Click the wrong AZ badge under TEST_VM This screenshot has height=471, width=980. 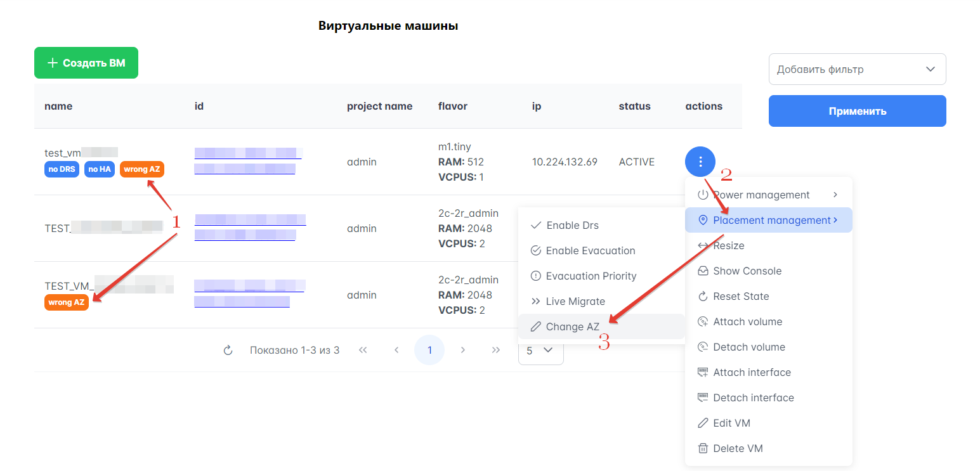pyautogui.click(x=67, y=302)
